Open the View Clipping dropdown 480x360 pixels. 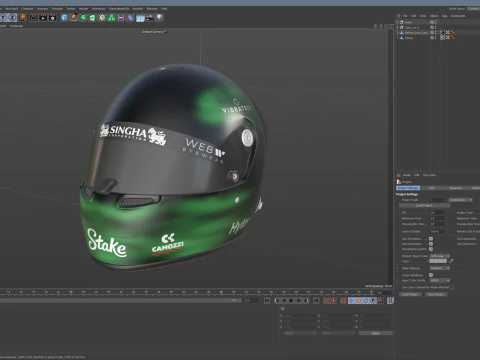(440, 268)
